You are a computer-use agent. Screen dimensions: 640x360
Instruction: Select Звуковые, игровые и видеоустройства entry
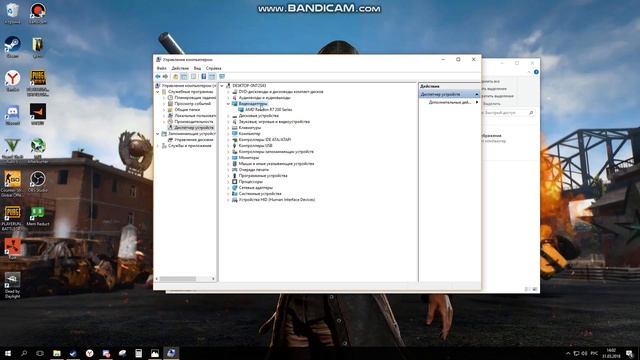[x=274, y=122]
